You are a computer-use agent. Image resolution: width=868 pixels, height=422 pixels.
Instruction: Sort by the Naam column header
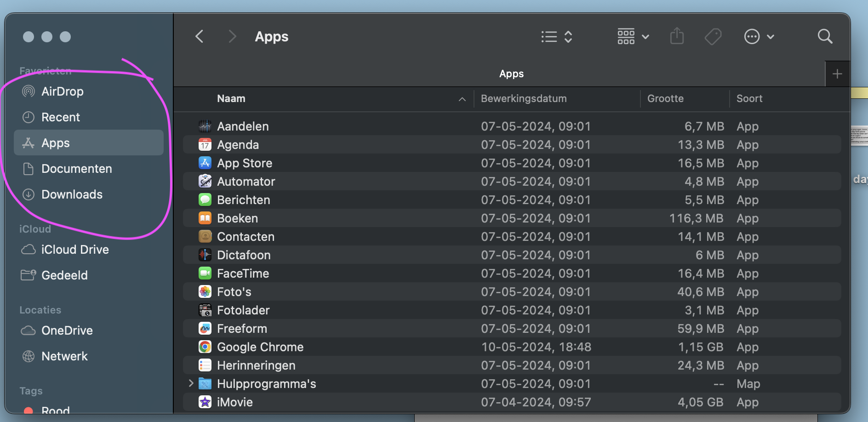coord(231,99)
